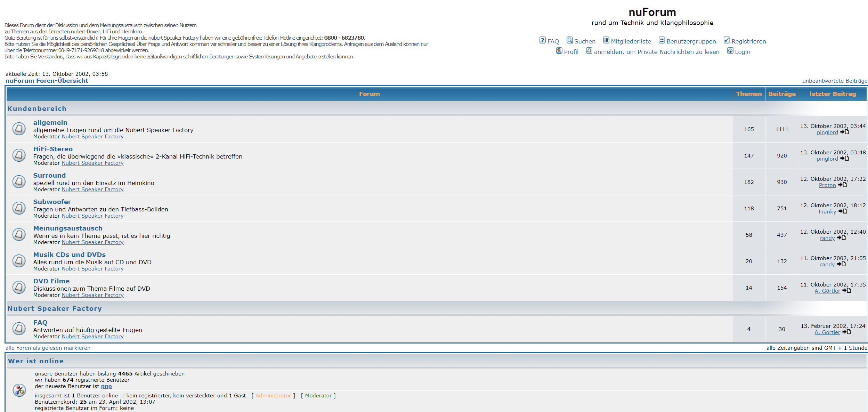Viewport: 868px width, 412px height.
Task: Click alle Foren als gelesen markieren
Action: (x=48, y=348)
